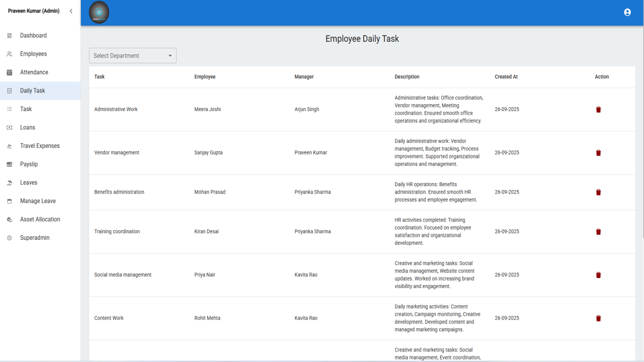Click the Dashboard grid icon in sidebar
Screen dimensions: 644x362
tap(10, 36)
